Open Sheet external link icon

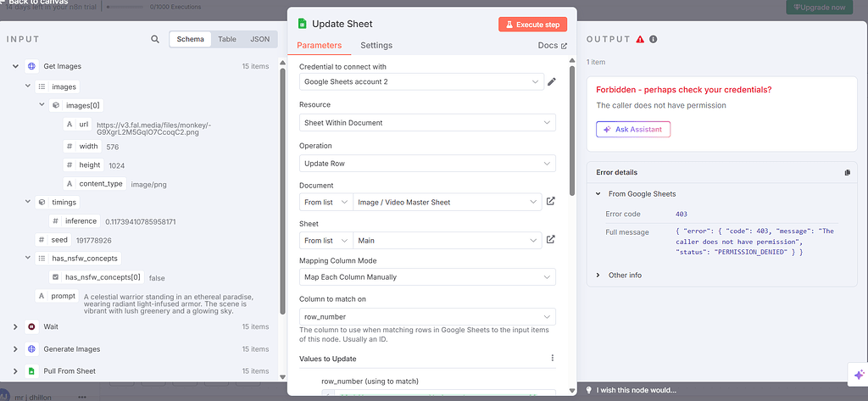click(550, 240)
